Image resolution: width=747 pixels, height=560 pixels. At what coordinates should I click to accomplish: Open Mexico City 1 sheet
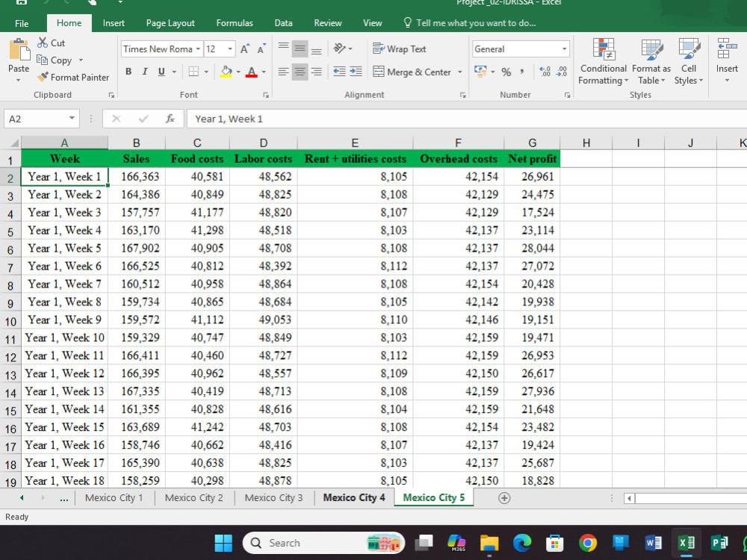[114, 497]
